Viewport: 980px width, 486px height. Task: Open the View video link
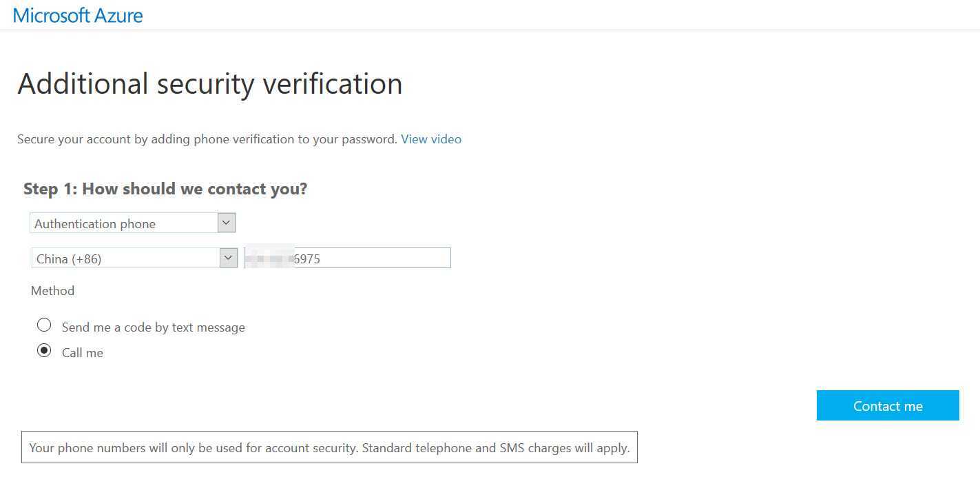431,139
